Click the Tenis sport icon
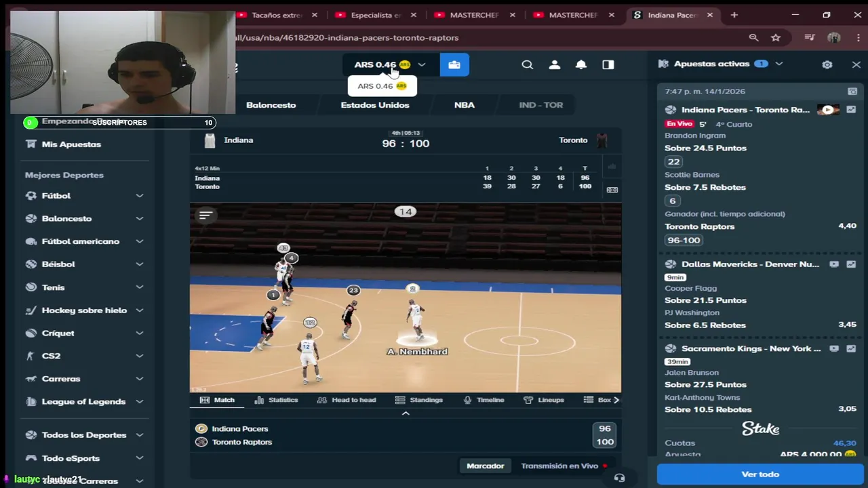 pos(31,287)
